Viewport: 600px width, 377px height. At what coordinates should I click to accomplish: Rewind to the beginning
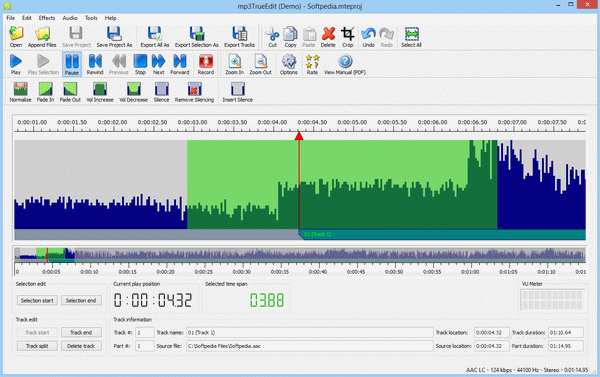click(95, 64)
